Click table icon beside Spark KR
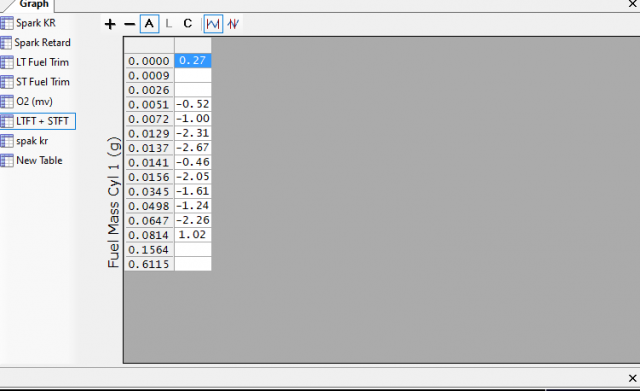This screenshot has width=640, height=391. click(x=7, y=23)
